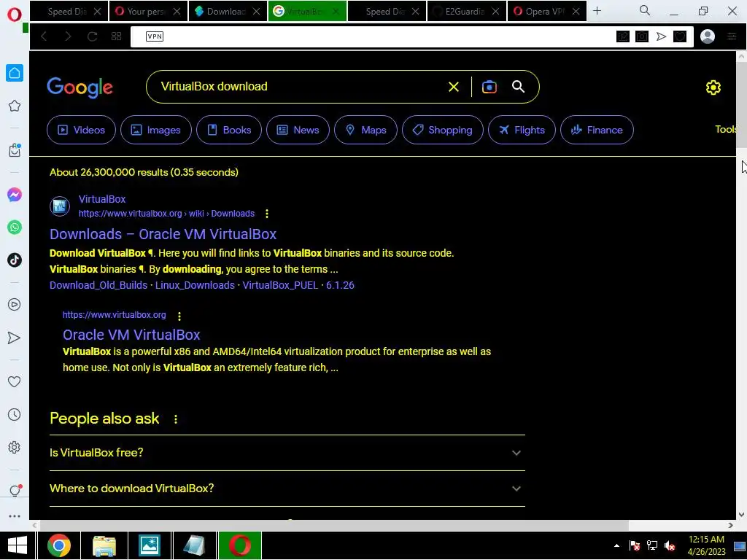Open the Speed Dial grid icon in the toolbar
This screenshot has height=560, width=747.
[116, 36]
